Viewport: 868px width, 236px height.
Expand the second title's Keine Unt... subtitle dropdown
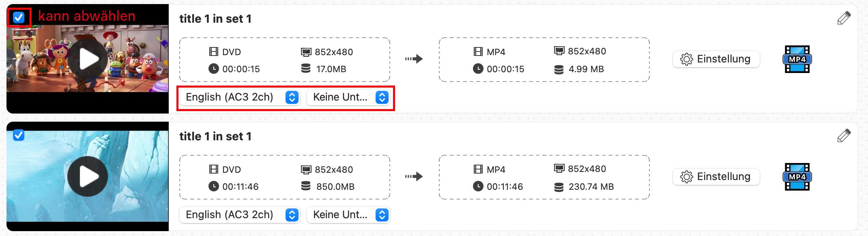coord(348,215)
